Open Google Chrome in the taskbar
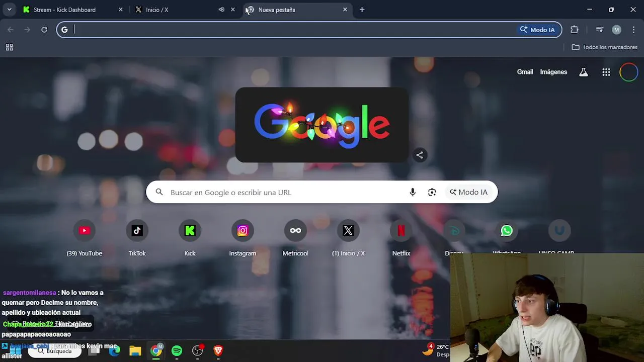The image size is (644, 362). point(156,351)
